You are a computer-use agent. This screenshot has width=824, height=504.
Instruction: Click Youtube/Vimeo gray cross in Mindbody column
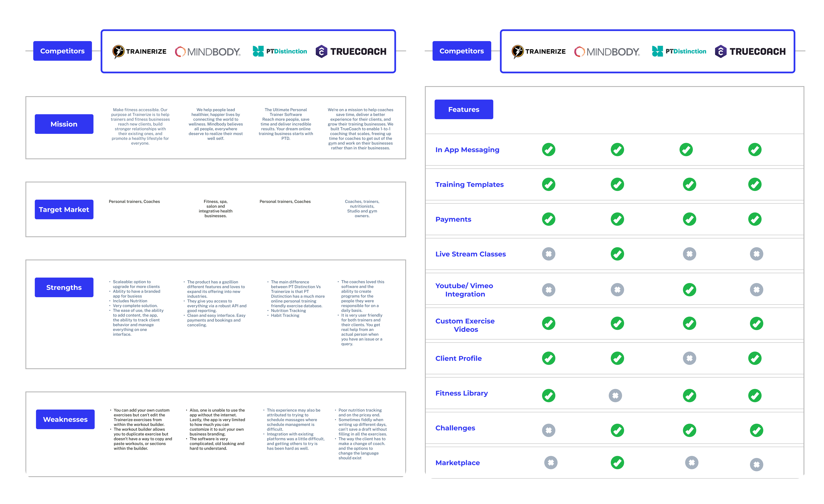pyautogui.click(x=617, y=290)
